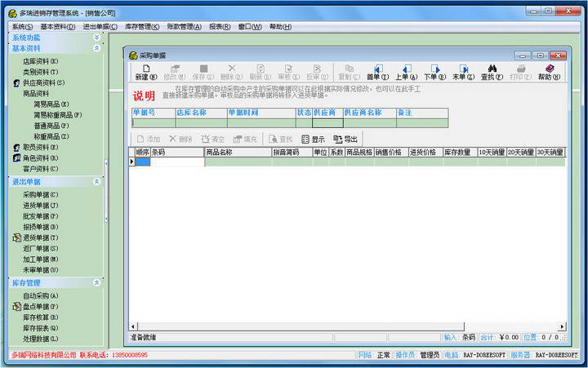Click the 清空 (Clear) icon

pos(205,139)
